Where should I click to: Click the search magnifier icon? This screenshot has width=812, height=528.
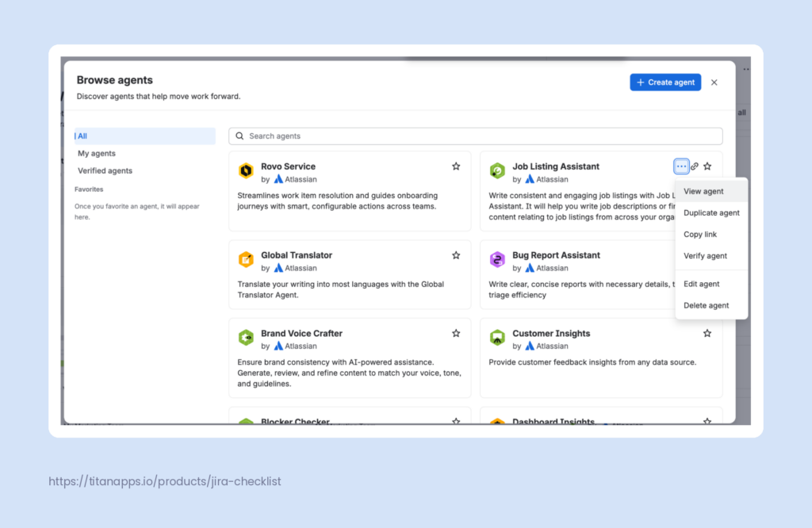coord(239,136)
